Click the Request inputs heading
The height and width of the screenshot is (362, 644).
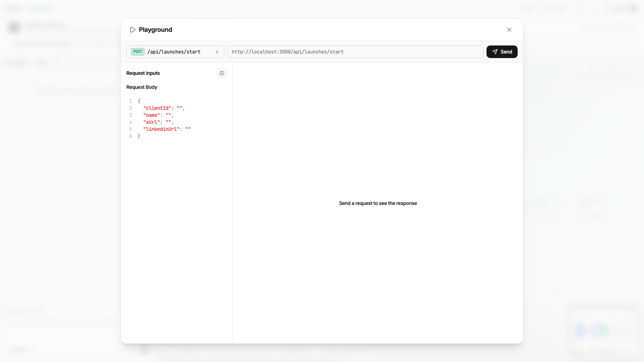[x=143, y=73]
